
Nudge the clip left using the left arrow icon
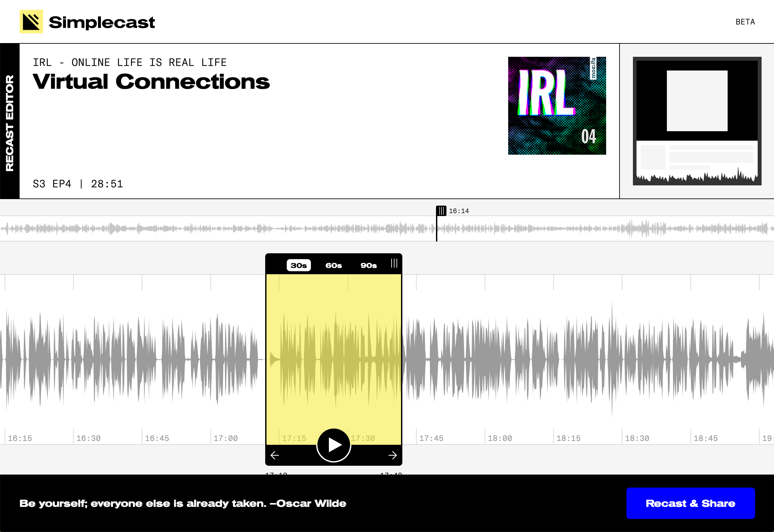275,455
